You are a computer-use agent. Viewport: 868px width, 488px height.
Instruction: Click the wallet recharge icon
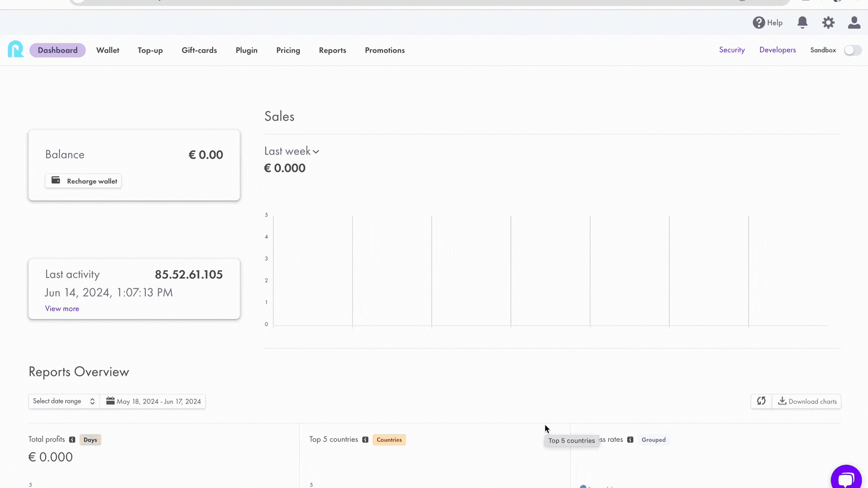tap(56, 180)
